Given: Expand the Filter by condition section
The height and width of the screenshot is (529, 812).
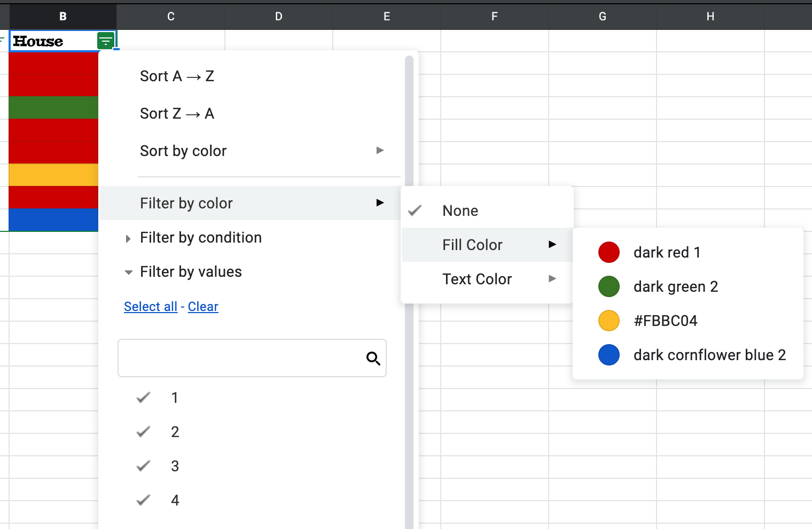Looking at the screenshot, I should [x=200, y=238].
